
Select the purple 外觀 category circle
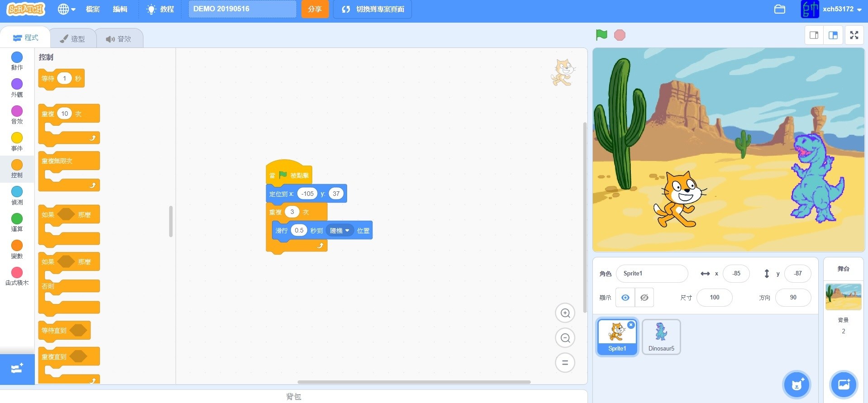[17, 84]
